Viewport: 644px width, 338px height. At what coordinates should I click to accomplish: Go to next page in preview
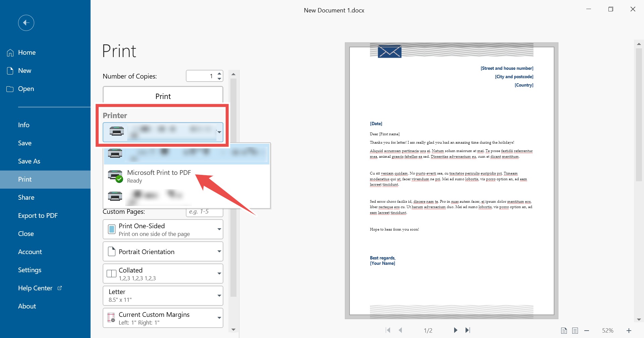click(455, 330)
